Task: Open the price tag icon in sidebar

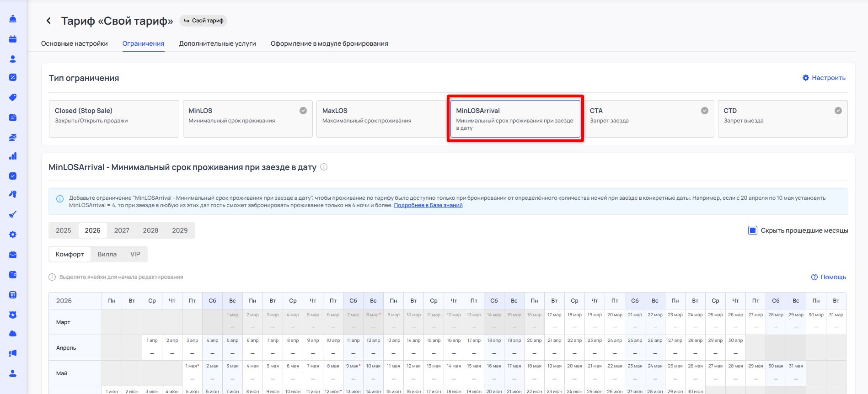Action: click(x=13, y=97)
